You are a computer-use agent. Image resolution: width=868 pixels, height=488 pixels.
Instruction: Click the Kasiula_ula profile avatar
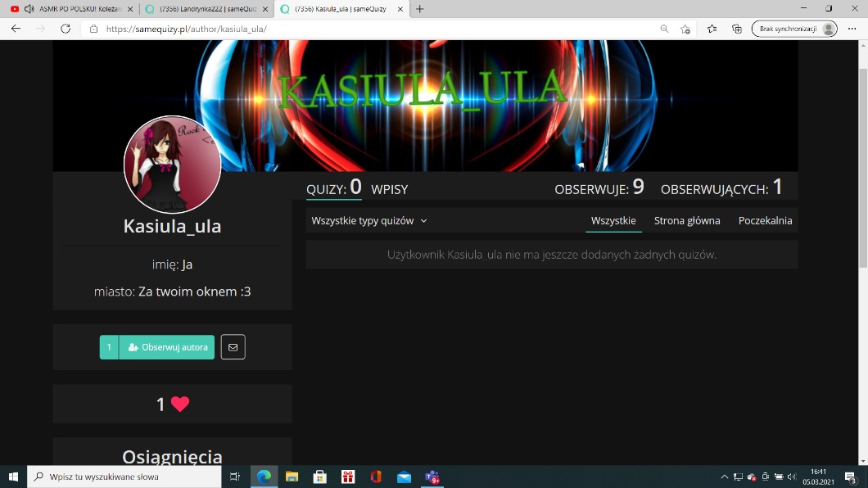click(x=172, y=165)
